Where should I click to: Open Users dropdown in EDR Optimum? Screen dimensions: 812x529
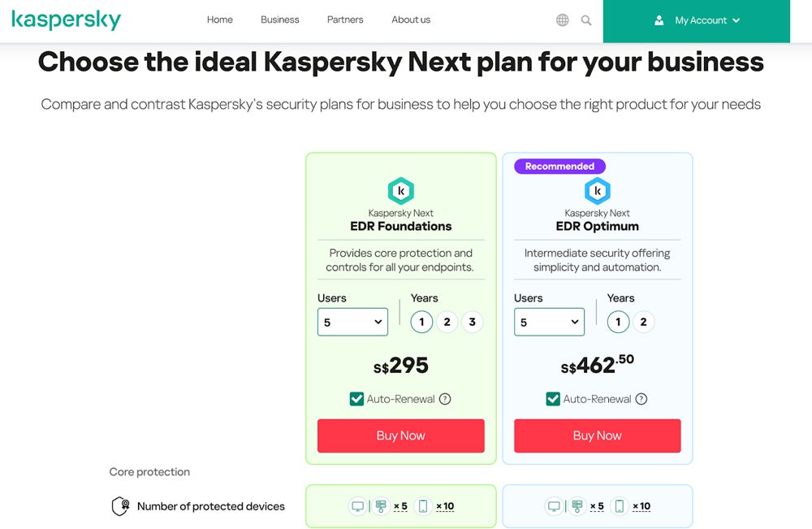point(549,322)
